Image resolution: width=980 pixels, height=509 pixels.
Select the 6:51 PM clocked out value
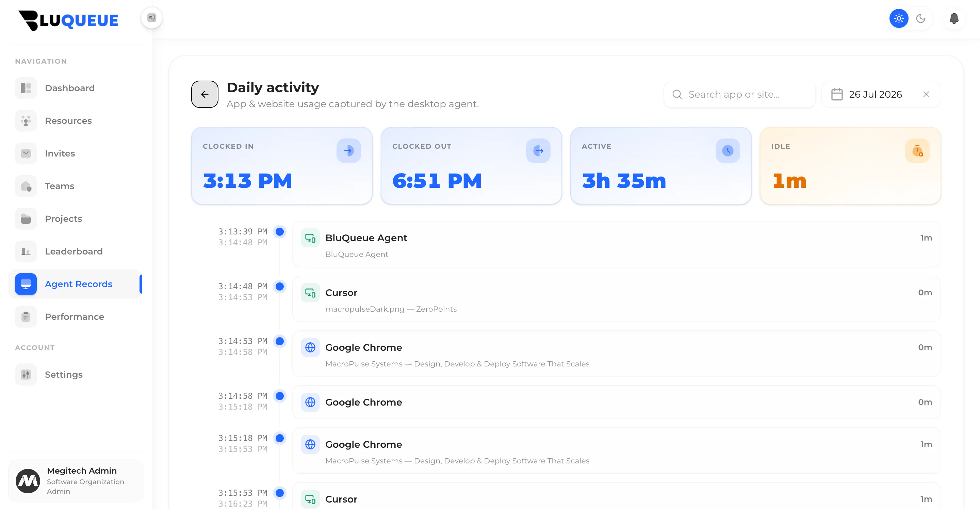[437, 181]
